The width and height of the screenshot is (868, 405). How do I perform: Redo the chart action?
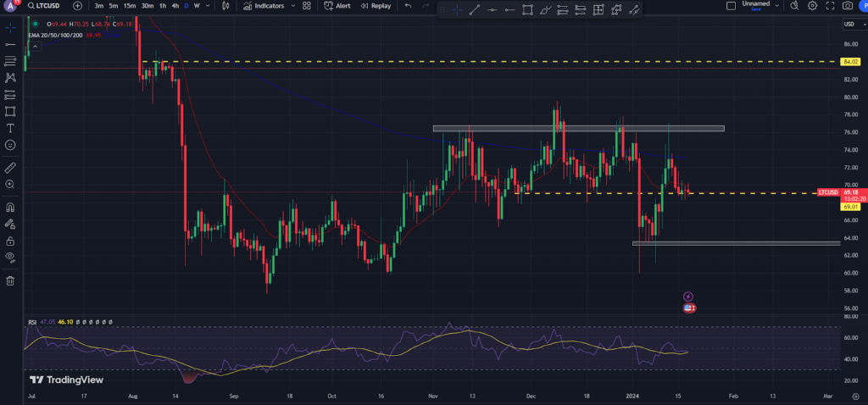click(426, 6)
